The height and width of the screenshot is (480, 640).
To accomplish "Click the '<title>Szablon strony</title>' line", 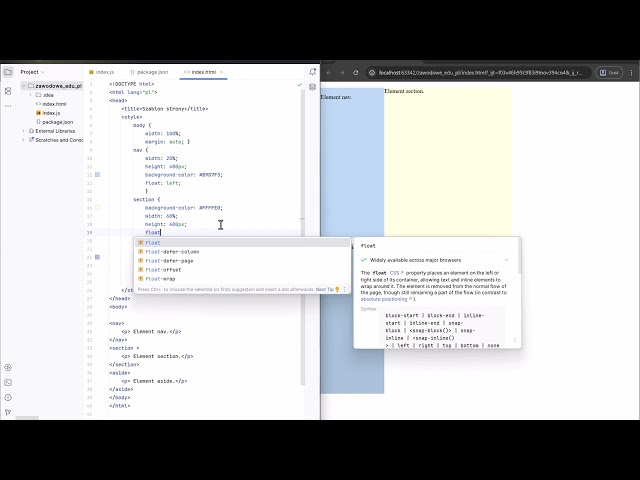I will pos(165,109).
